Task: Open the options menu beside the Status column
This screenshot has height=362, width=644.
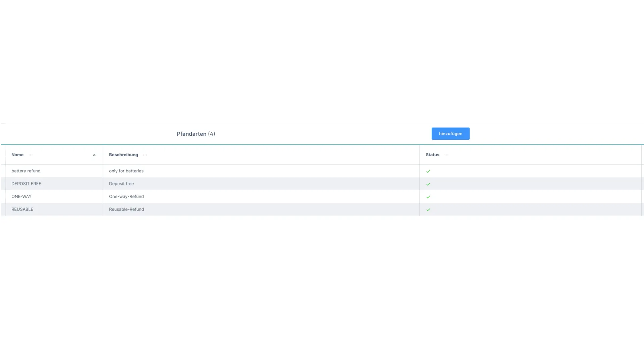Action: (446, 155)
